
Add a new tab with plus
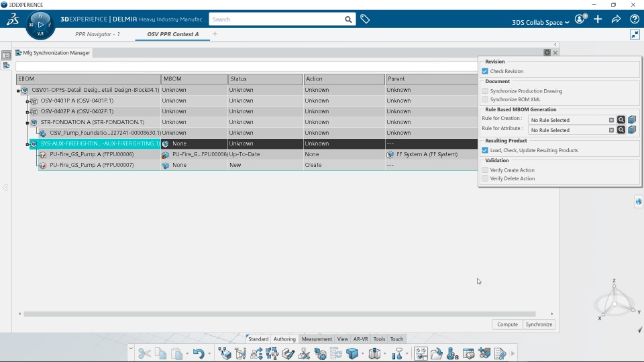(215, 34)
